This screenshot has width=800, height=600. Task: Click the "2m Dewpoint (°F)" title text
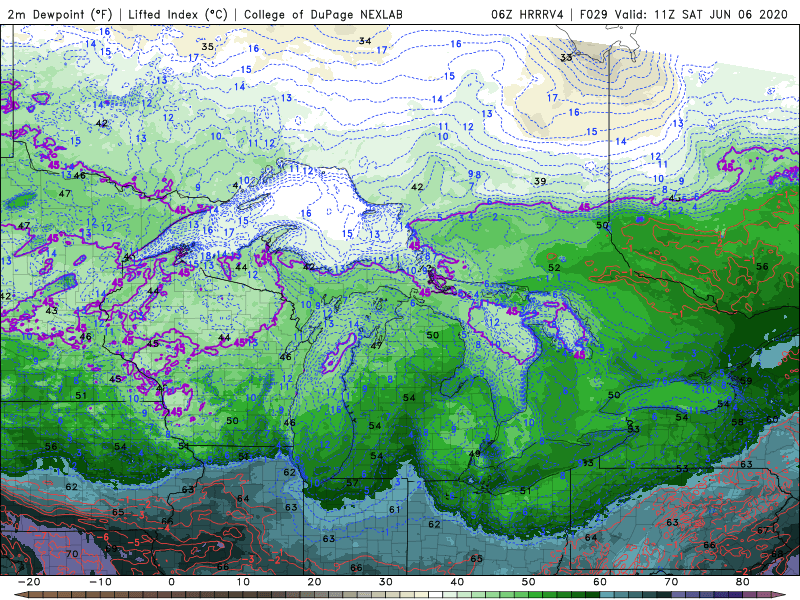[x=59, y=14]
